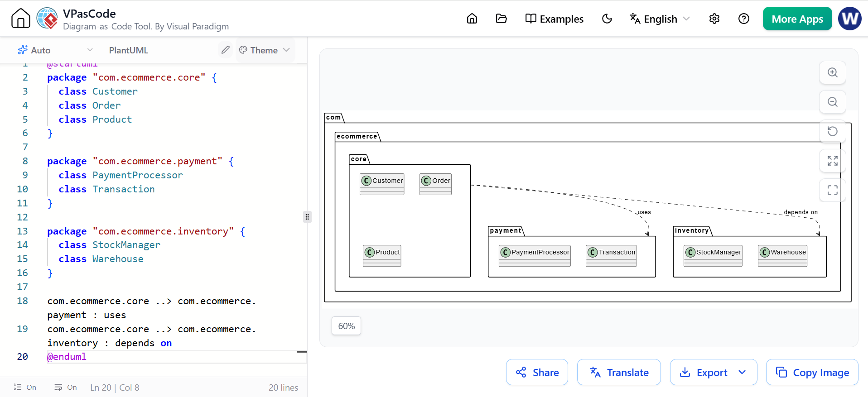Click code line 'class PaymentProcessor'

pos(121,175)
